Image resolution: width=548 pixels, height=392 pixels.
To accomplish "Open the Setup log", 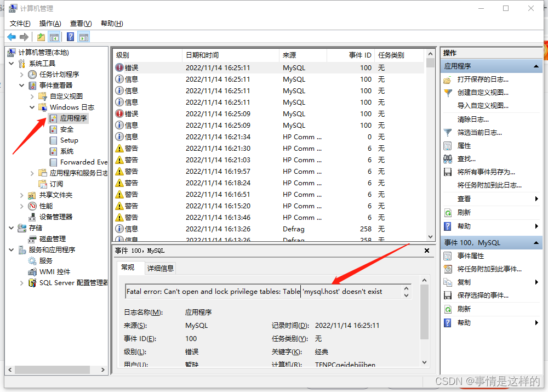I will pos(69,140).
